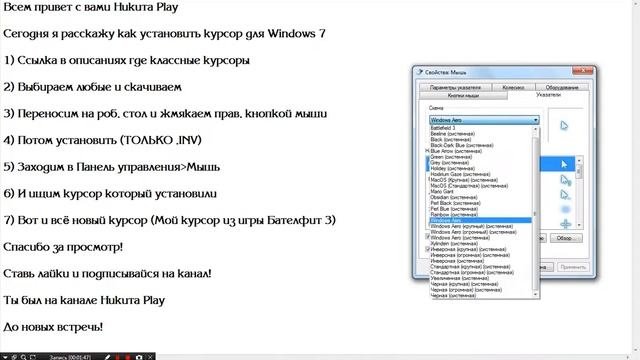The width and height of the screenshot is (640, 360).
Task: Select the precision cross pointer icon
Action: [565, 224]
